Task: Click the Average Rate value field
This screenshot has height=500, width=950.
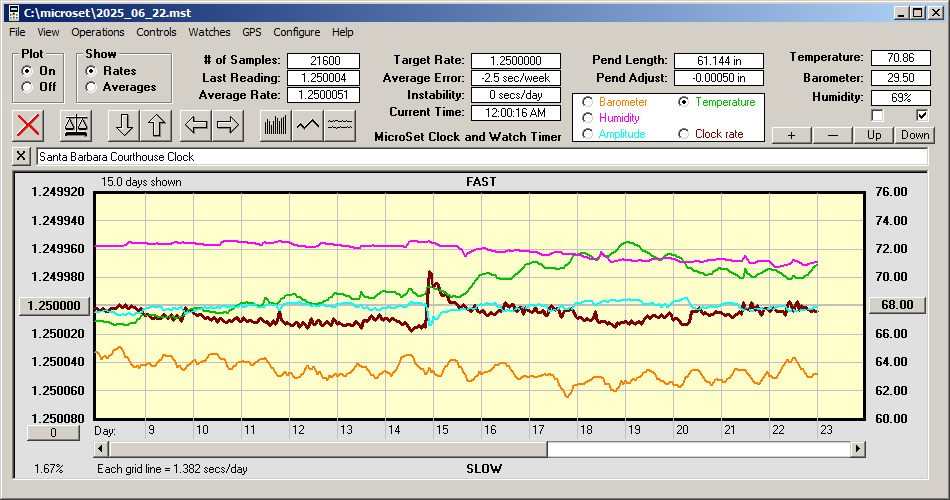Action: pos(324,95)
